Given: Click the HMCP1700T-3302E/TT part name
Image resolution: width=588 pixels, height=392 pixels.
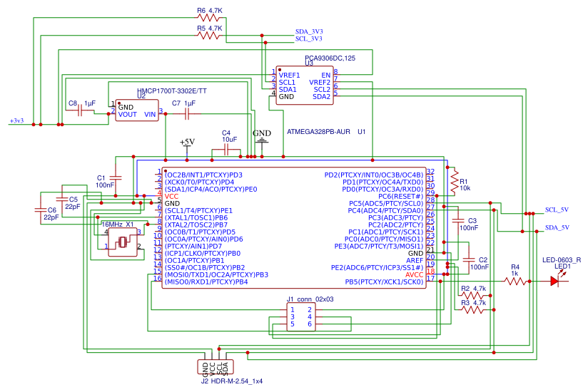Looking at the screenshot, I should point(172,91).
